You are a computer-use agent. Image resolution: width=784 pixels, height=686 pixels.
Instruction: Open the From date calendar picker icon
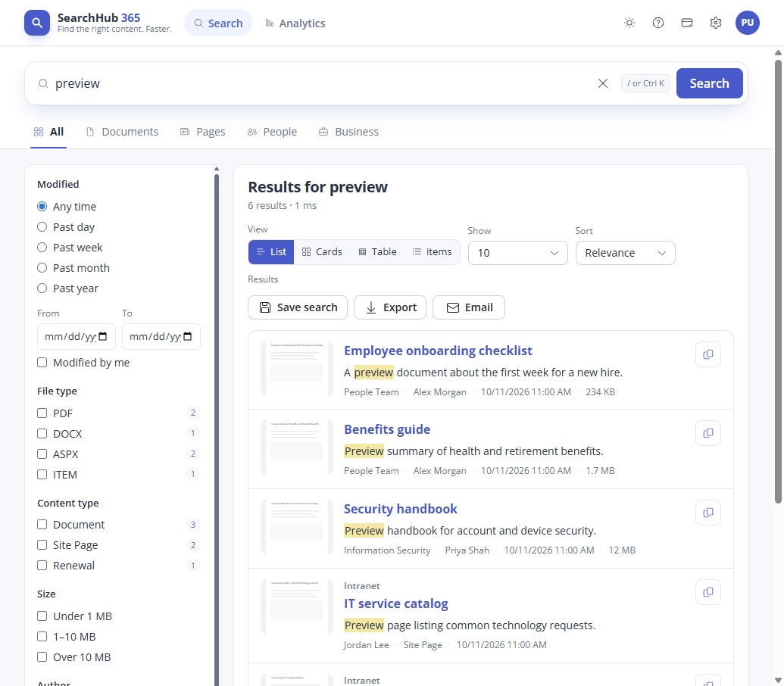click(x=103, y=336)
